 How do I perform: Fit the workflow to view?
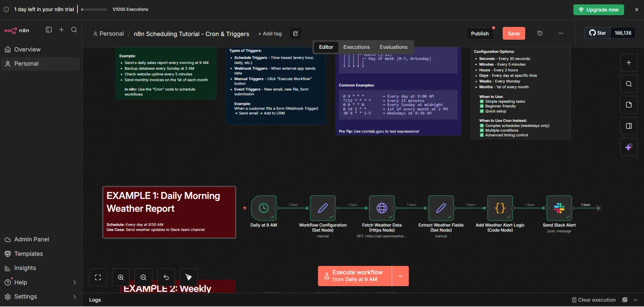point(98,277)
